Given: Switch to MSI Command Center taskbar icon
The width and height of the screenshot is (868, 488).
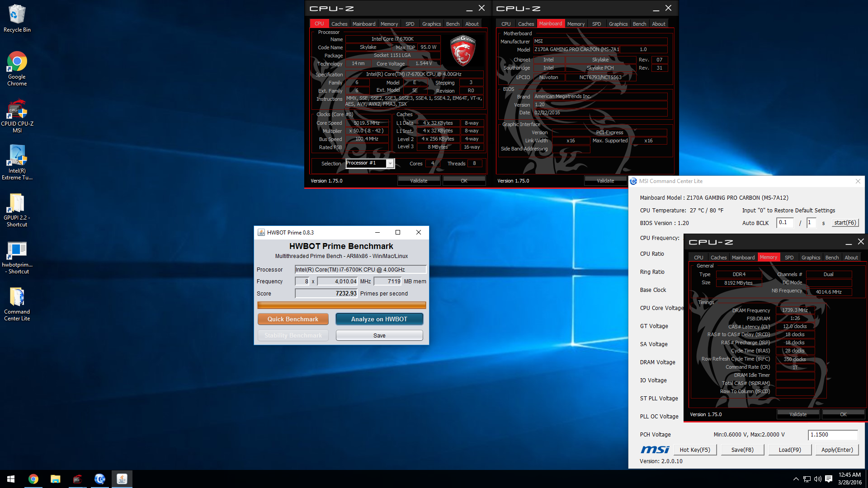Looking at the screenshot, I should coord(99,479).
